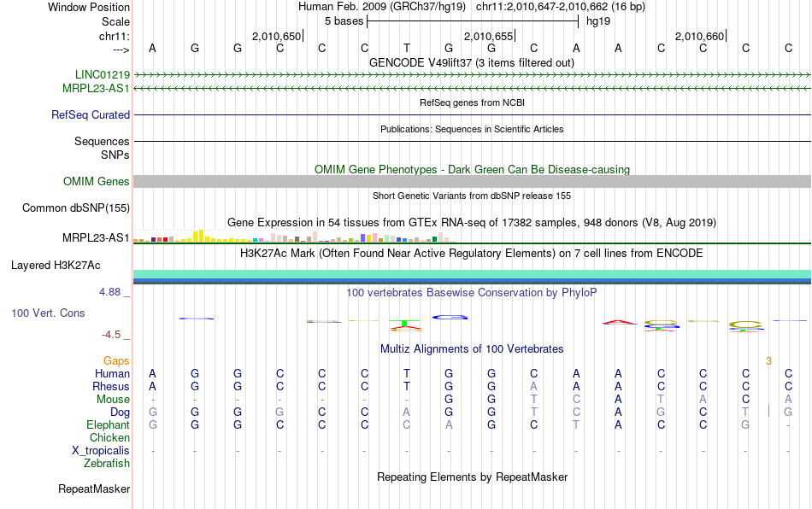Click the Refseq Curated track line

(x=473, y=114)
